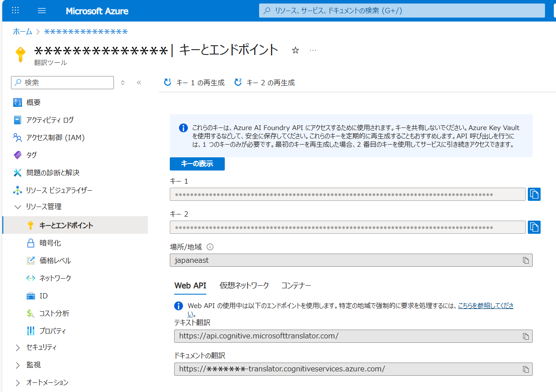Switch to the 仮想ネットワーク tab
Viewport: 556px width, 392px height.
(x=244, y=286)
